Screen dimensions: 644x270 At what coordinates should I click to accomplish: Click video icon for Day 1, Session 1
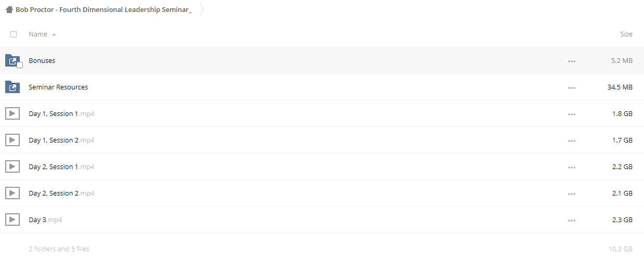point(12,113)
